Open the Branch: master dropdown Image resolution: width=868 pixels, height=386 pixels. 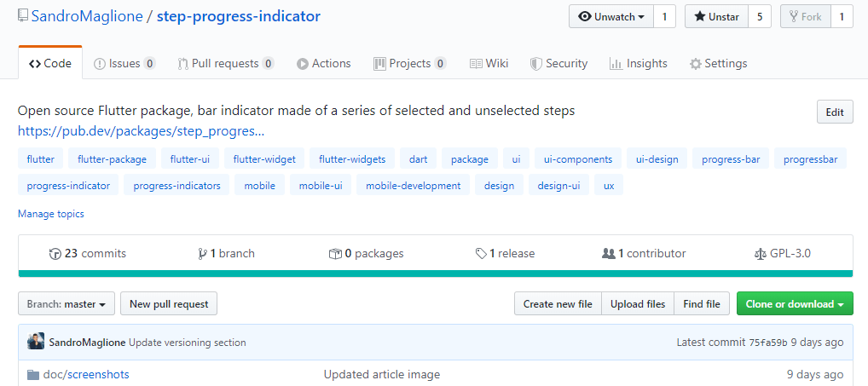67,303
